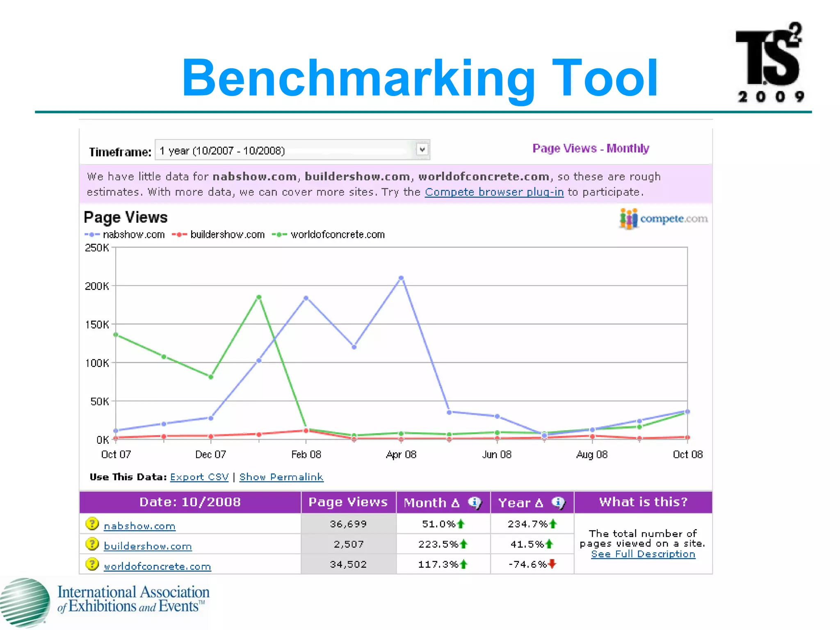This screenshot has height=630, width=840.
Task: Click the nabshow Apr 08 peak data point
Action: pos(401,278)
